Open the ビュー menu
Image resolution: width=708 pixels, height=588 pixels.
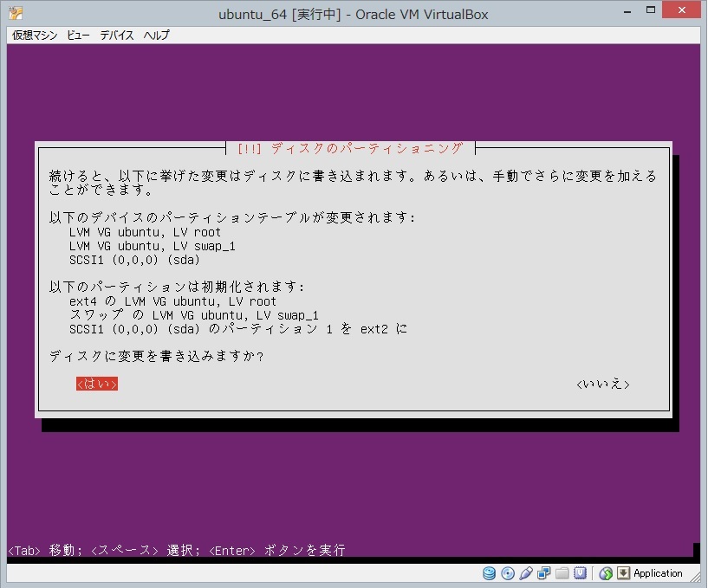(78, 36)
